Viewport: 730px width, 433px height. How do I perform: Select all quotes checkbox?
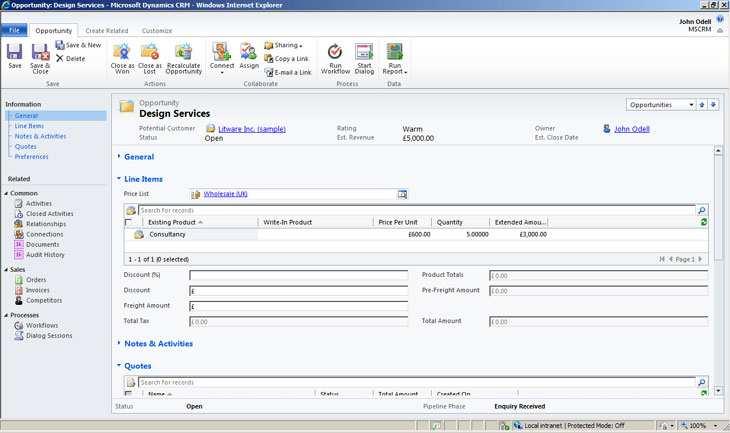click(128, 394)
